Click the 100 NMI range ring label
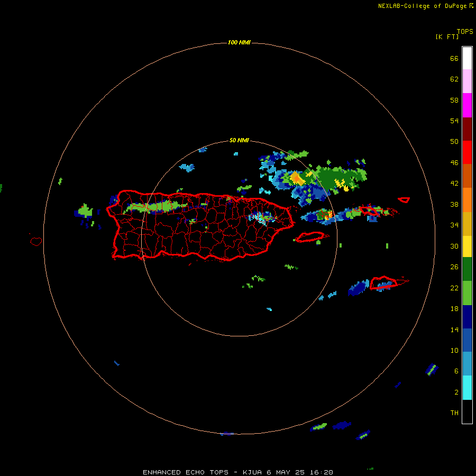The height and width of the screenshot is (476, 476). [239, 42]
